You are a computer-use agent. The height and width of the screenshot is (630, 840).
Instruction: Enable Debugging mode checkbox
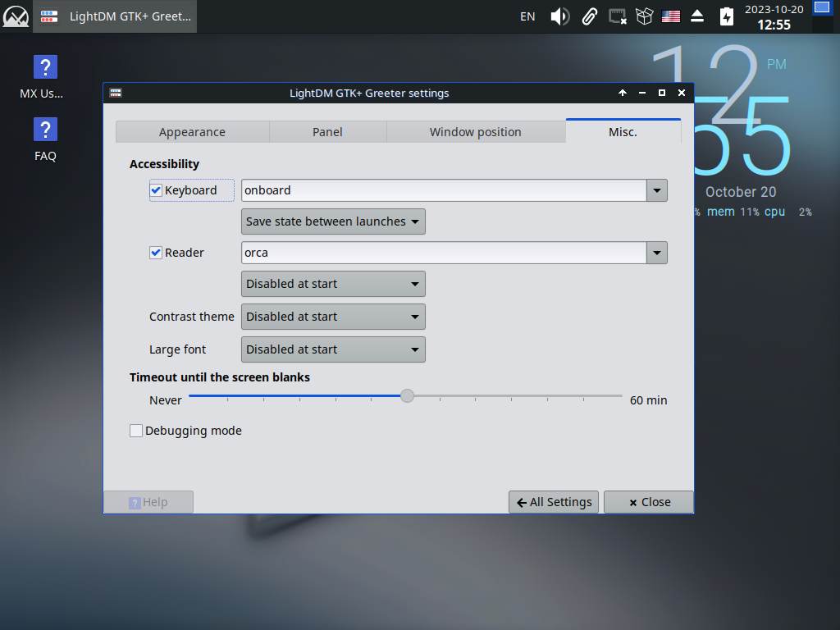[x=136, y=430]
